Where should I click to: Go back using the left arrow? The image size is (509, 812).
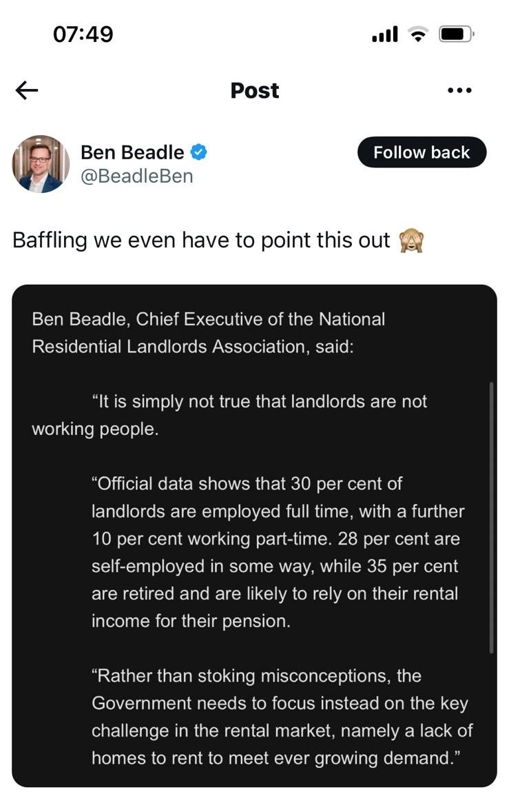(x=27, y=90)
